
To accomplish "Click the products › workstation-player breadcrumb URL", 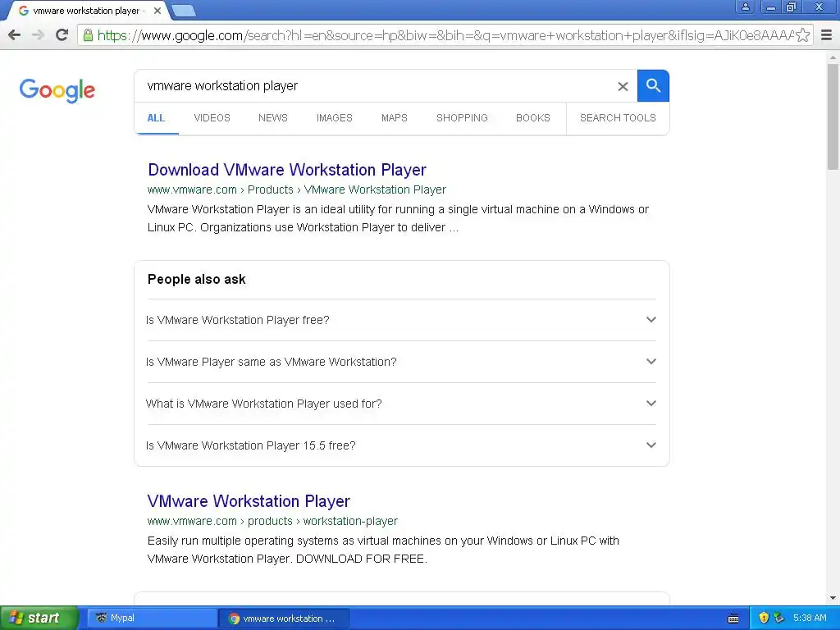I will (322, 521).
